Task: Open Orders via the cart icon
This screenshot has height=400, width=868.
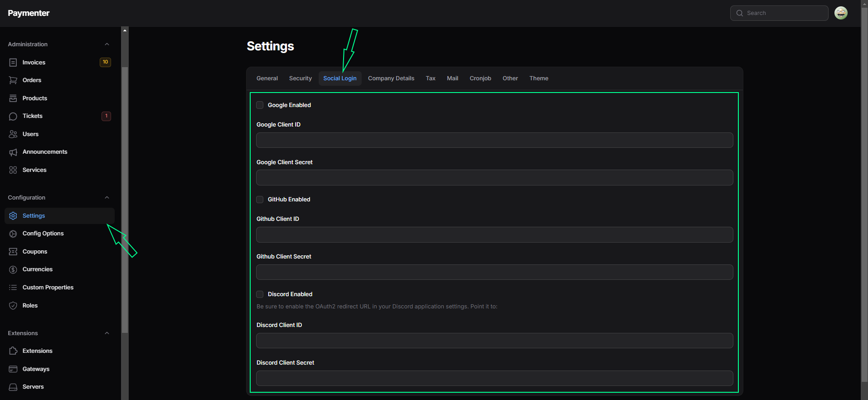Action: pyautogui.click(x=13, y=80)
